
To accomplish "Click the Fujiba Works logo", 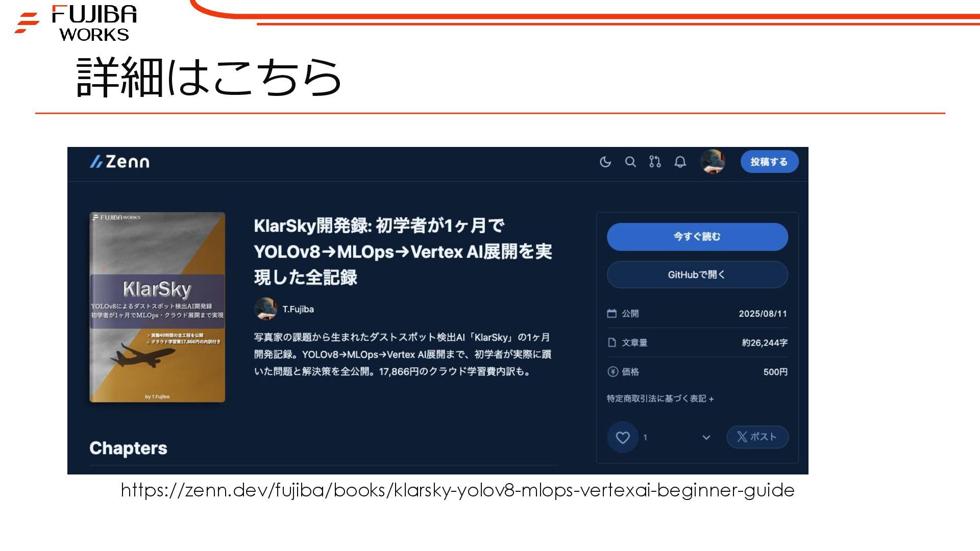I will (77, 22).
